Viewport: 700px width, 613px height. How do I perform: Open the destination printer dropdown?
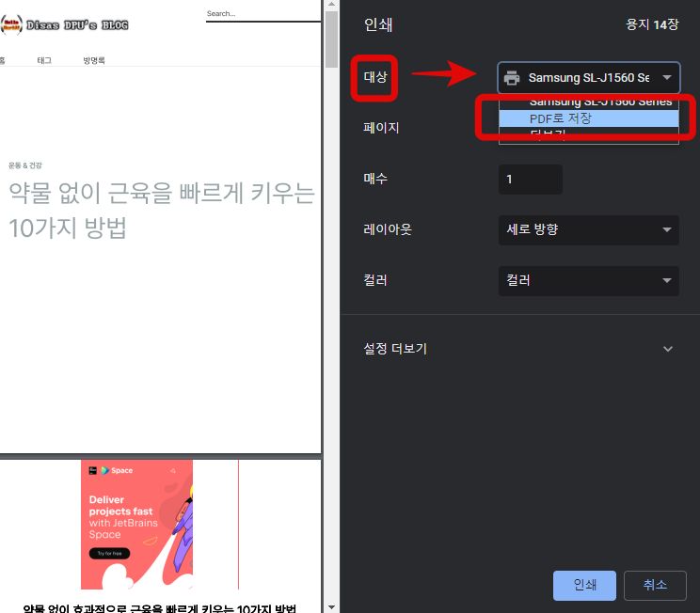[x=588, y=78]
